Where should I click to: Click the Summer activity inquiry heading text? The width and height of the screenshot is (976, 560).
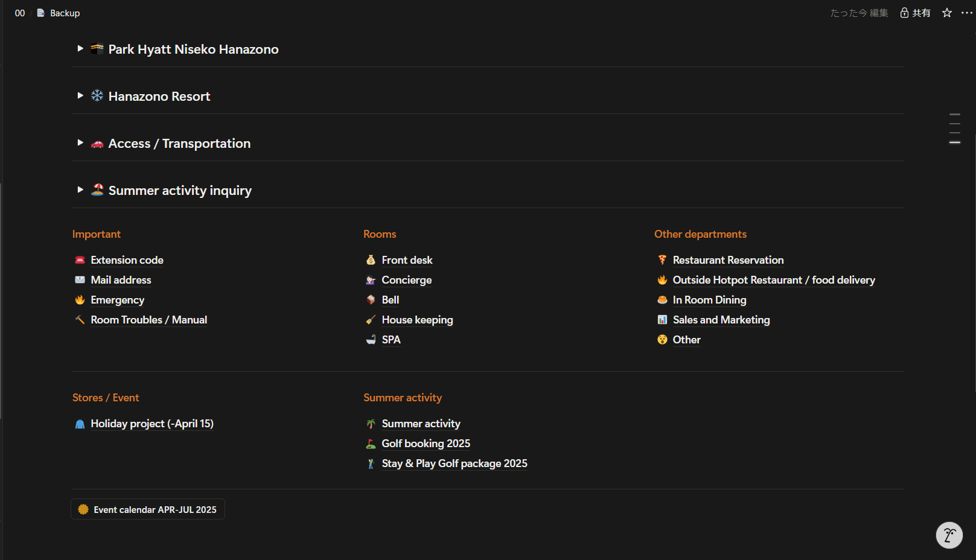180,190
